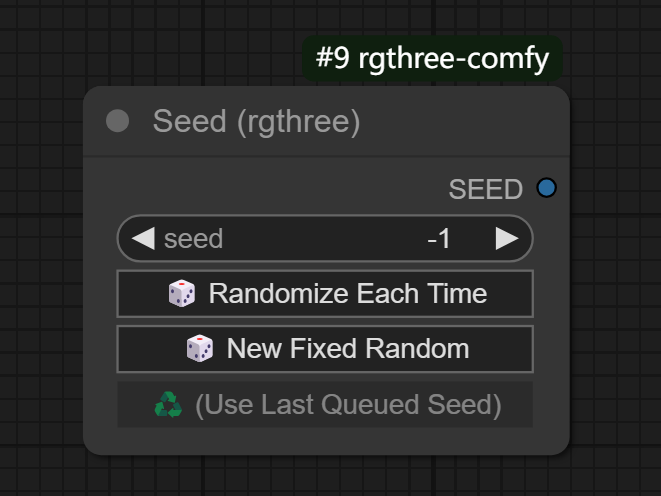This screenshot has width=661, height=496.
Task: Click the title bar right of the node name
Action: click(460, 122)
